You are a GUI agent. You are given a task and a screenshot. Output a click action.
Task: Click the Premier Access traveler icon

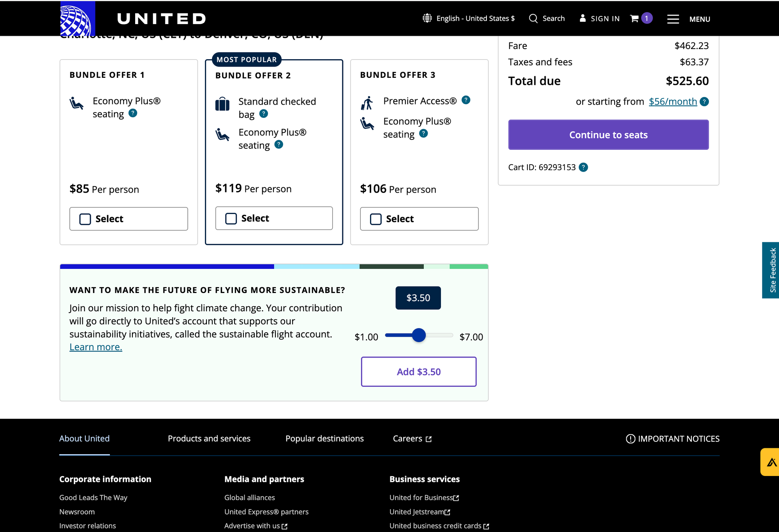click(x=367, y=103)
